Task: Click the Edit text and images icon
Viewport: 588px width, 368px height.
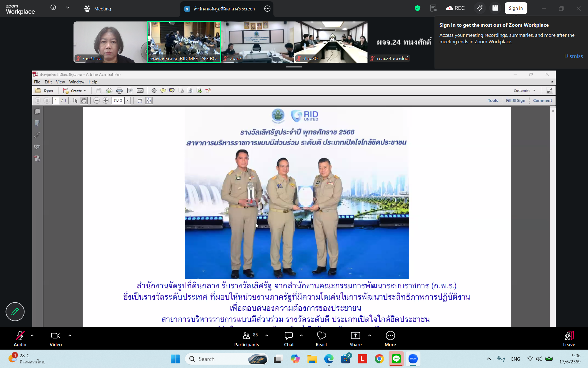Action: click(130, 90)
